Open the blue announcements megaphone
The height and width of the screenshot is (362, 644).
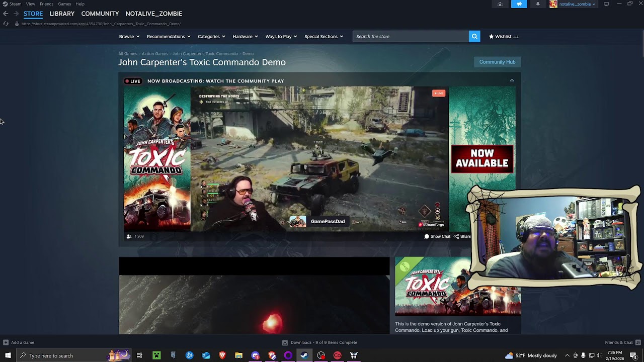point(519,4)
